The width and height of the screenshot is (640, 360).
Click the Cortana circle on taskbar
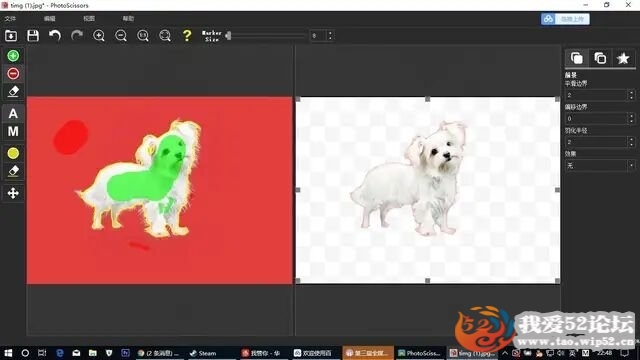(x=25, y=353)
